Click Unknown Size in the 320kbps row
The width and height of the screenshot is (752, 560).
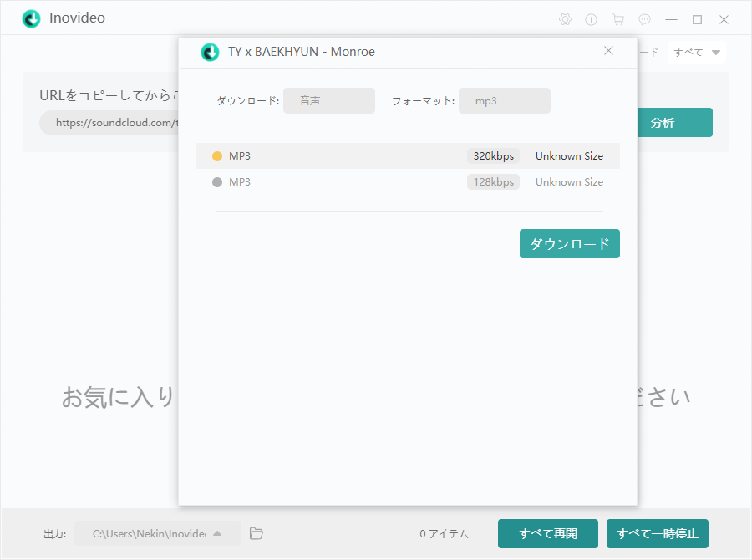pos(569,156)
